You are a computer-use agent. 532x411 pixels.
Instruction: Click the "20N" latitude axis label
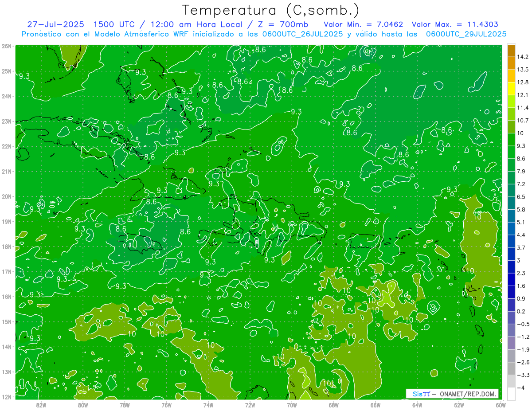(x=6, y=196)
